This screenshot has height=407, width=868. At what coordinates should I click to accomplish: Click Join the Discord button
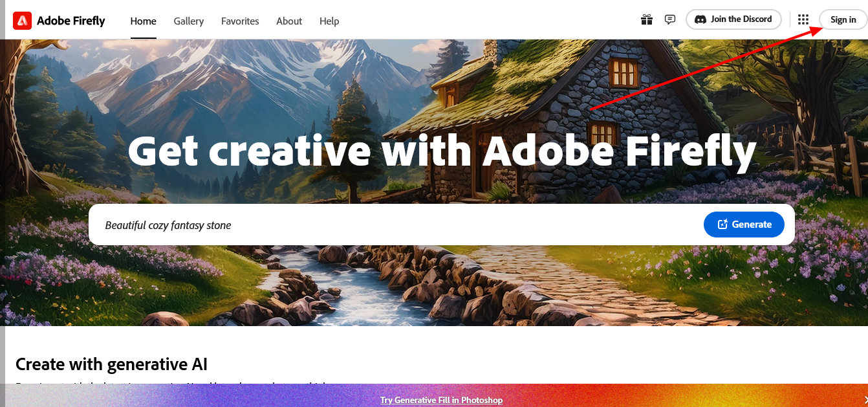[x=733, y=19]
